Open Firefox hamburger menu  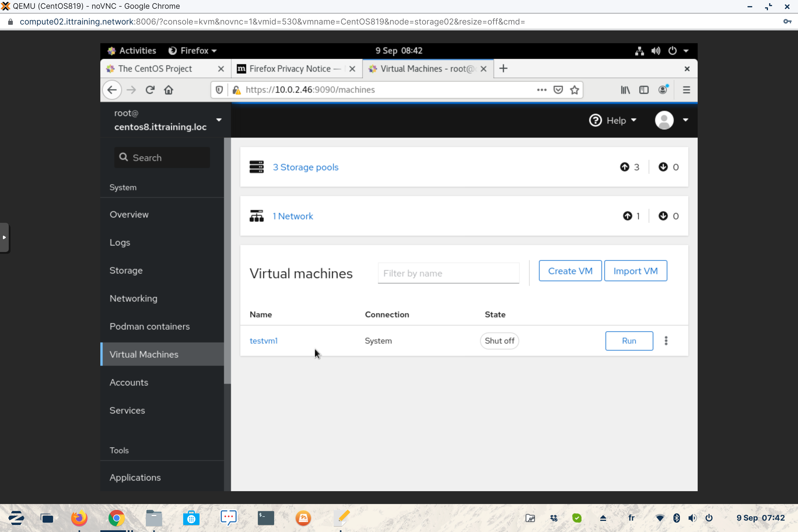tap(686, 90)
